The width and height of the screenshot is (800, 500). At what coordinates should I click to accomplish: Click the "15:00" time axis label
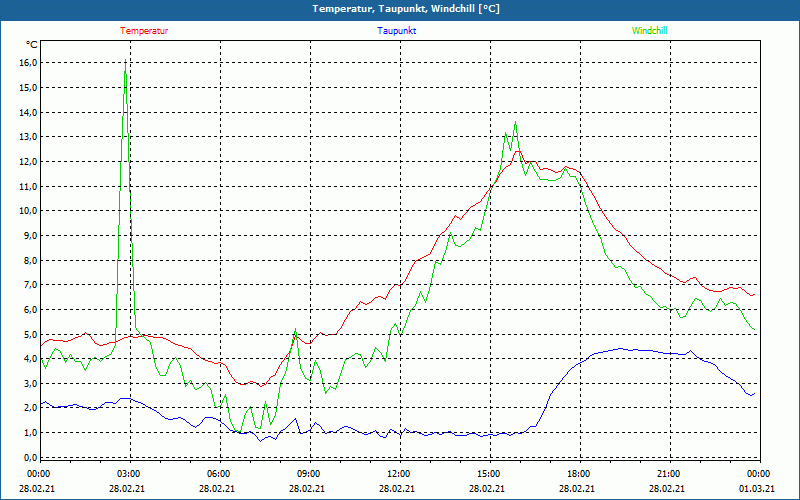489,474
